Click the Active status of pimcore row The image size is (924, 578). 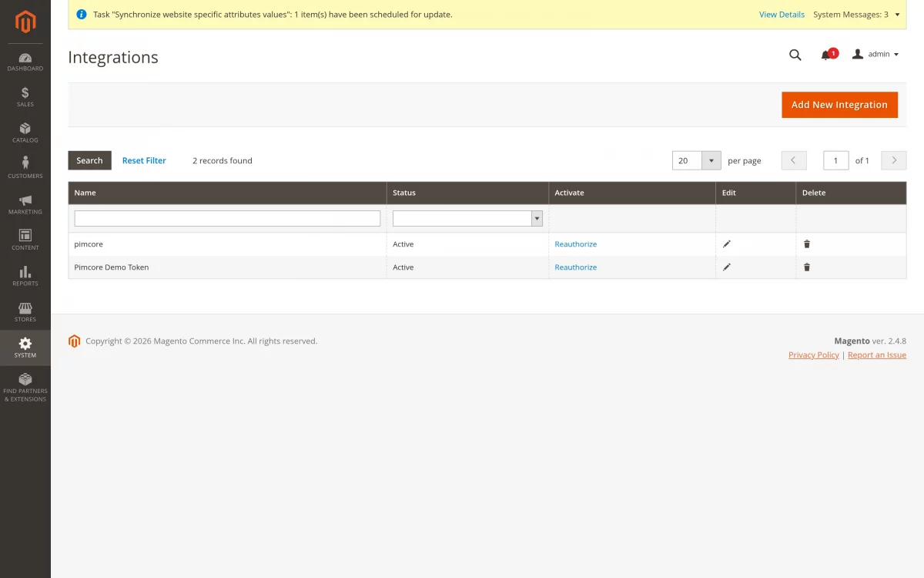coord(403,244)
